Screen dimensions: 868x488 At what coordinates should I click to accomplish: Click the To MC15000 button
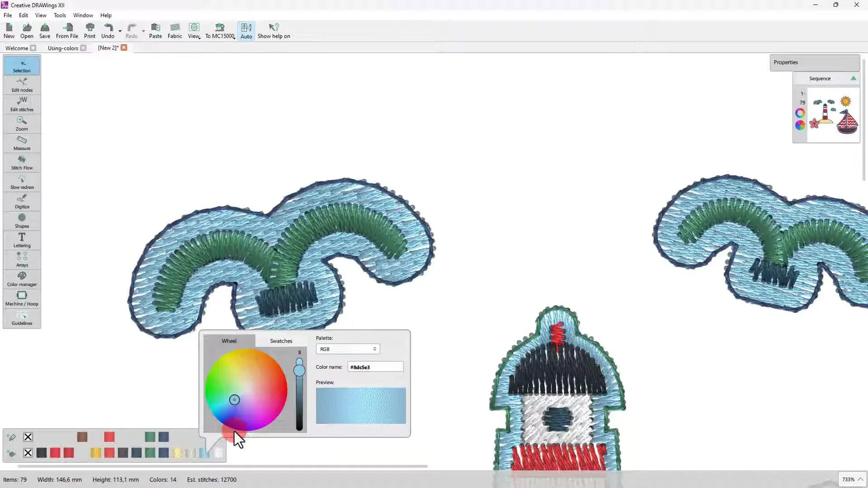click(x=219, y=30)
